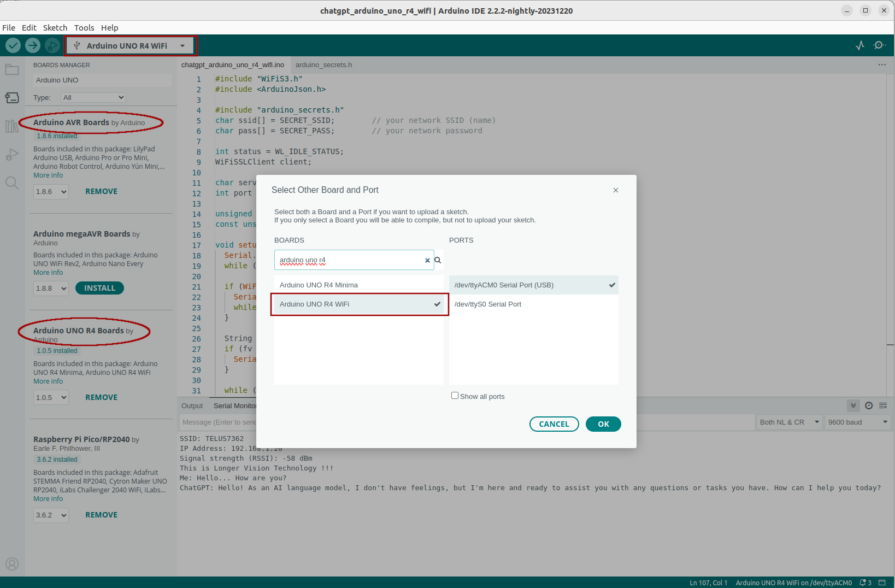Click INSTALL for Arduino megaAVR Boards

[x=99, y=288]
